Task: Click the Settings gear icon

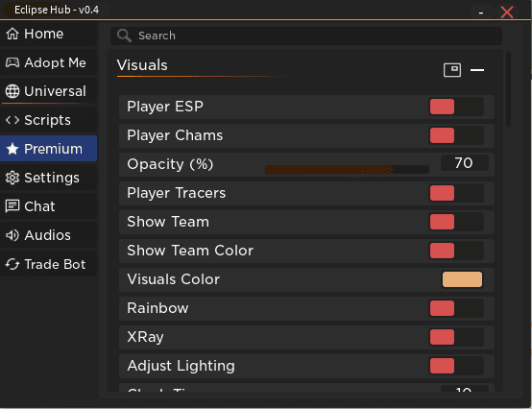Action: click(12, 178)
